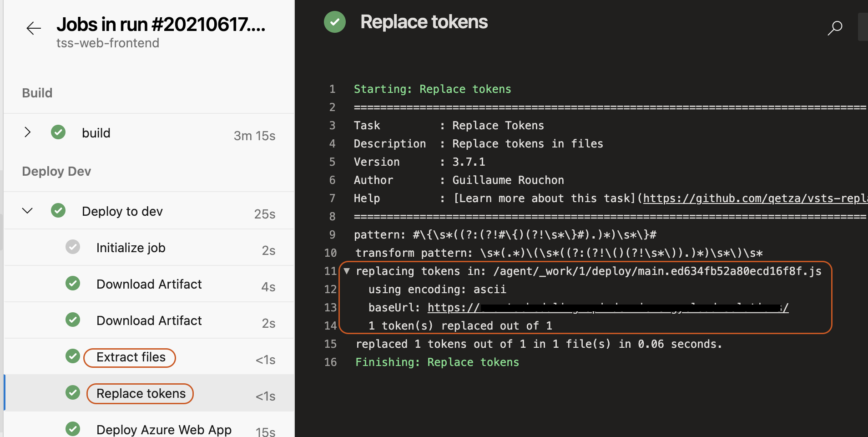Click the grey status icon beside Initialize job
This screenshot has height=437, width=868.
[73, 247]
